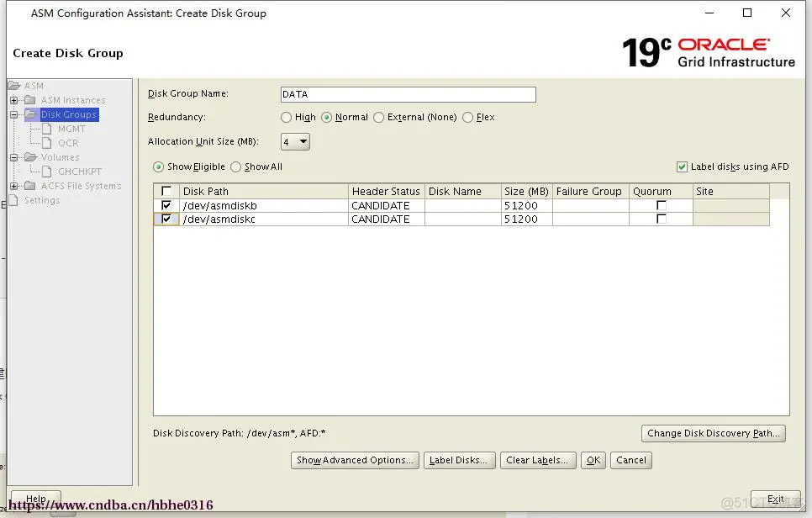Click the Settings document icon

14,200
